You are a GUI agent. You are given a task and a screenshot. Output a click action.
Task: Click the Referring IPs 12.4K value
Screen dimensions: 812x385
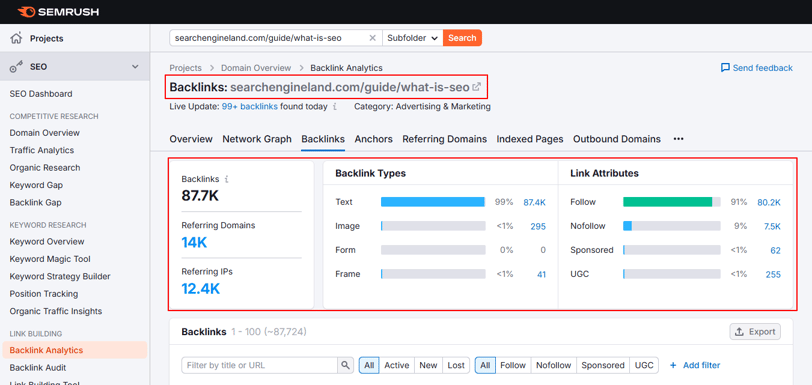tap(200, 288)
